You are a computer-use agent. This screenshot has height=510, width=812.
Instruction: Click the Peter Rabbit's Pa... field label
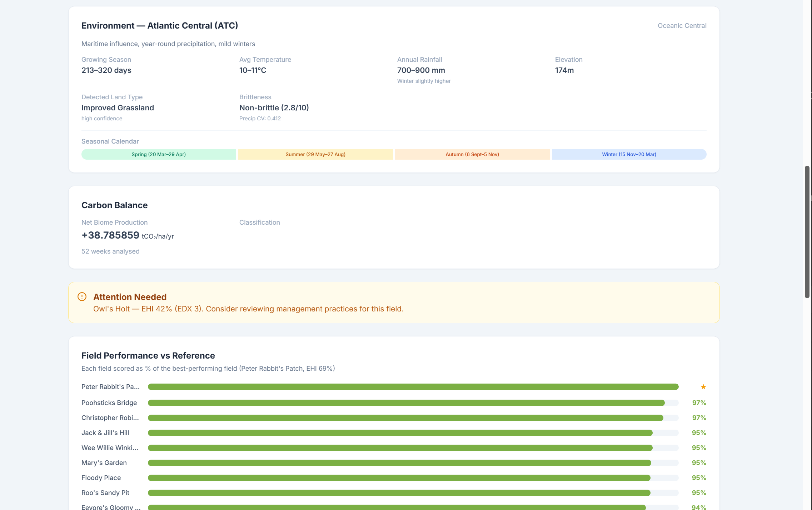click(x=110, y=387)
